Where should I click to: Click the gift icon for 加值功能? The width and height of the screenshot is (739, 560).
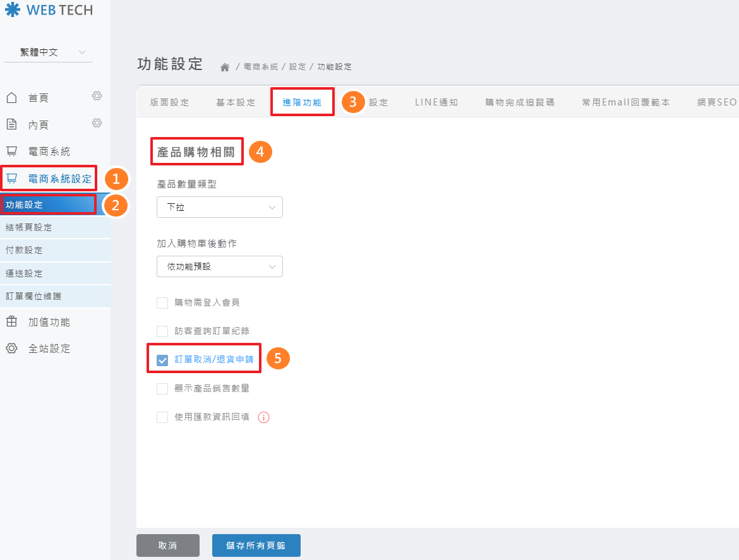coord(11,322)
